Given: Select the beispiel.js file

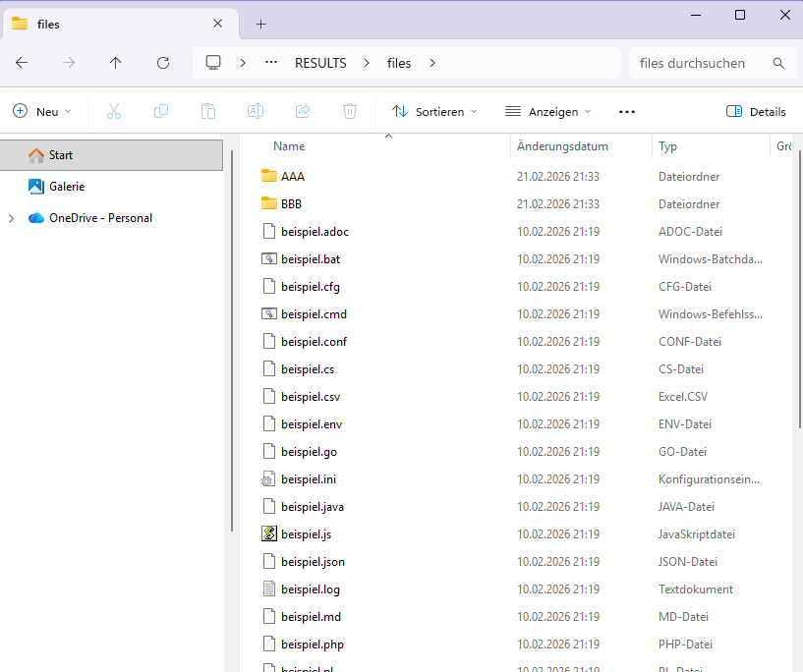Looking at the screenshot, I should click(x=306, y=534).
